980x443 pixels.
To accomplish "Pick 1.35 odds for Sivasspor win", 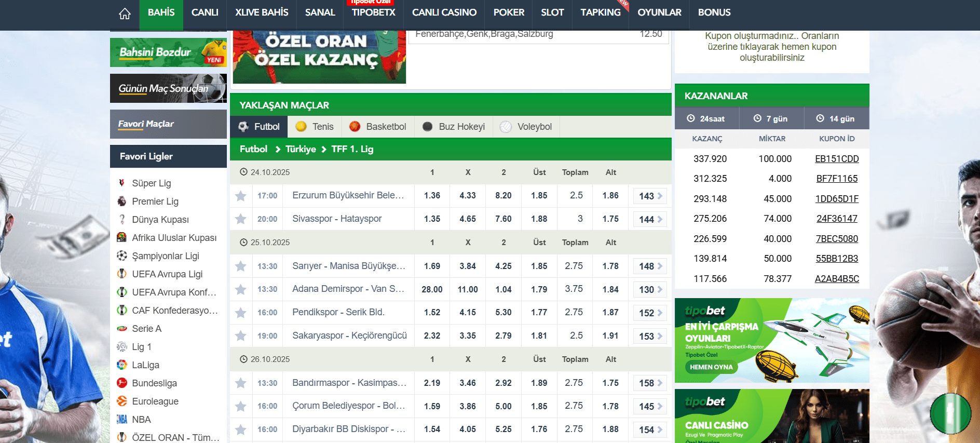I will (432, 219).
